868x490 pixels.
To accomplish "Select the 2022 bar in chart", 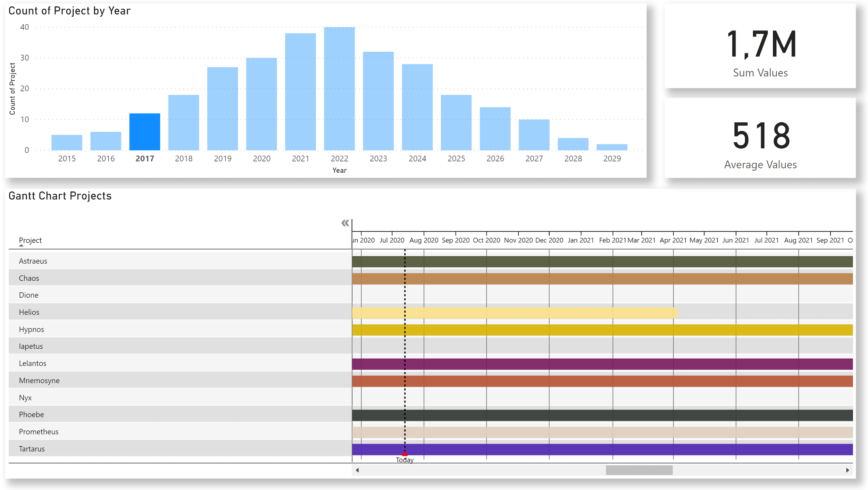I will (339, 89).
